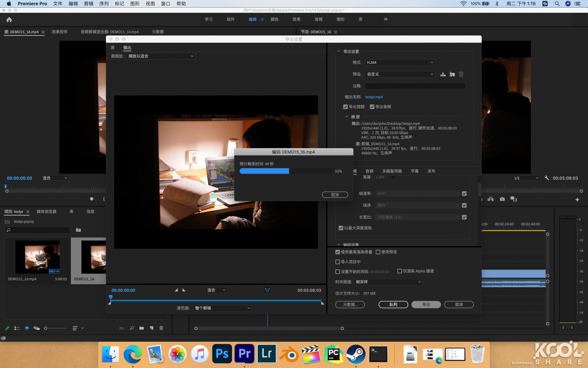Cancel the encoding with the 取消 button
Screen dimensions: 588x368
coord(335,195)
